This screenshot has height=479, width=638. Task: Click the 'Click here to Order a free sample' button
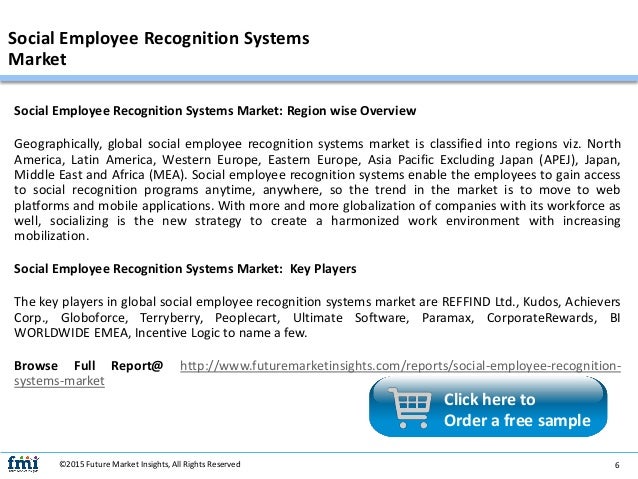488,407
